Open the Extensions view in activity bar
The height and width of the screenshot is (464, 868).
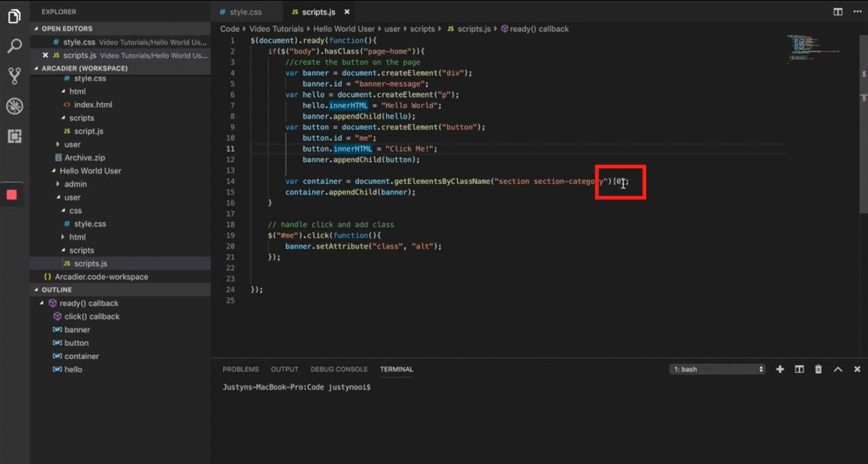point(14,136)
